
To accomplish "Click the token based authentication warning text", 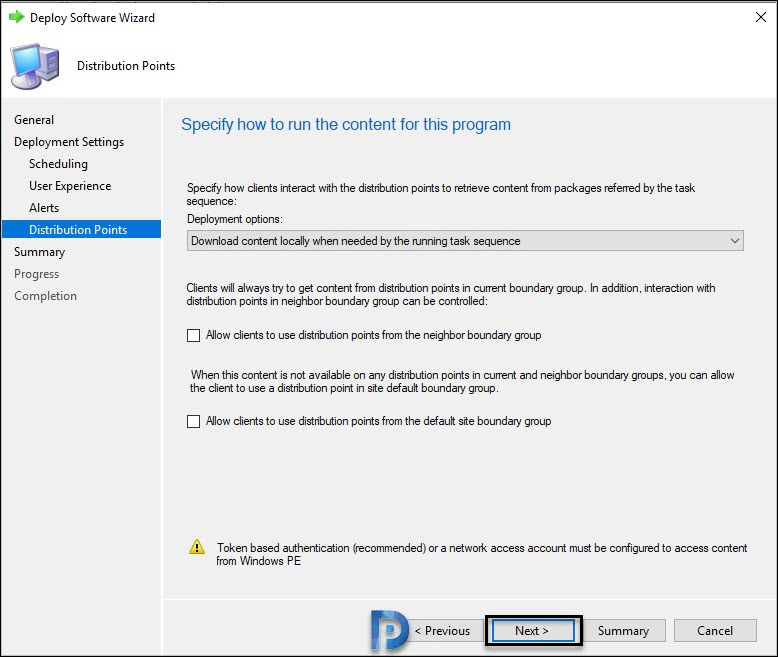I will click(x=482, y=554).
